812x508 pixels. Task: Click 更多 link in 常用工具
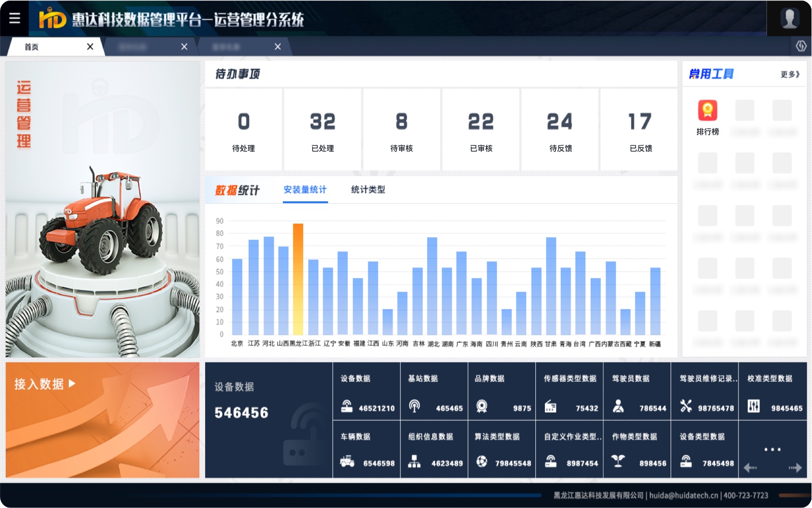point(790,75)
